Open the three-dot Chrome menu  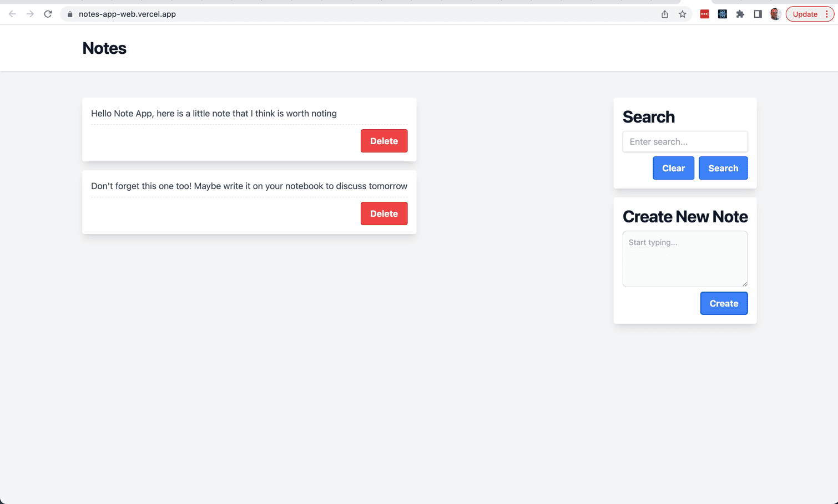(x=826, y=14)
